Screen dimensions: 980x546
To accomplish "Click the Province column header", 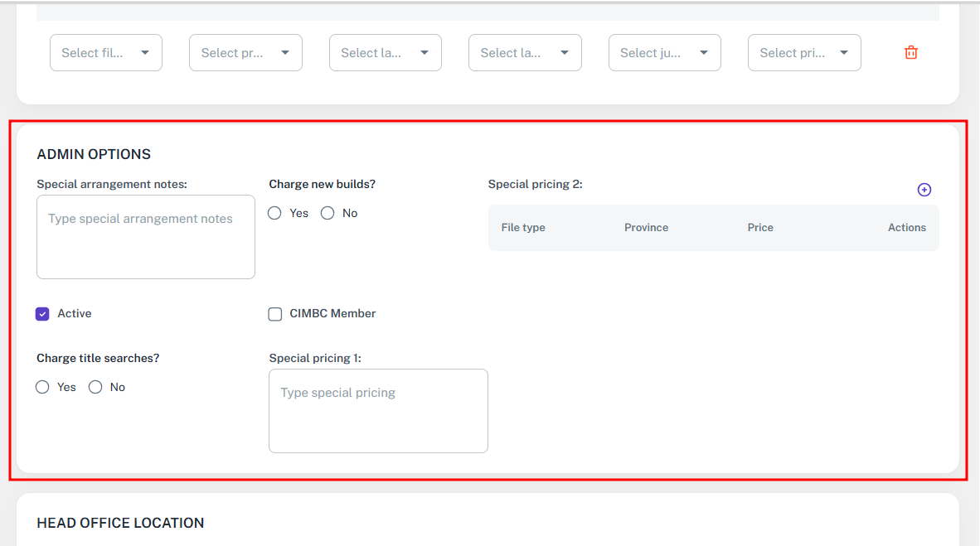I will (x=646, y=228).
